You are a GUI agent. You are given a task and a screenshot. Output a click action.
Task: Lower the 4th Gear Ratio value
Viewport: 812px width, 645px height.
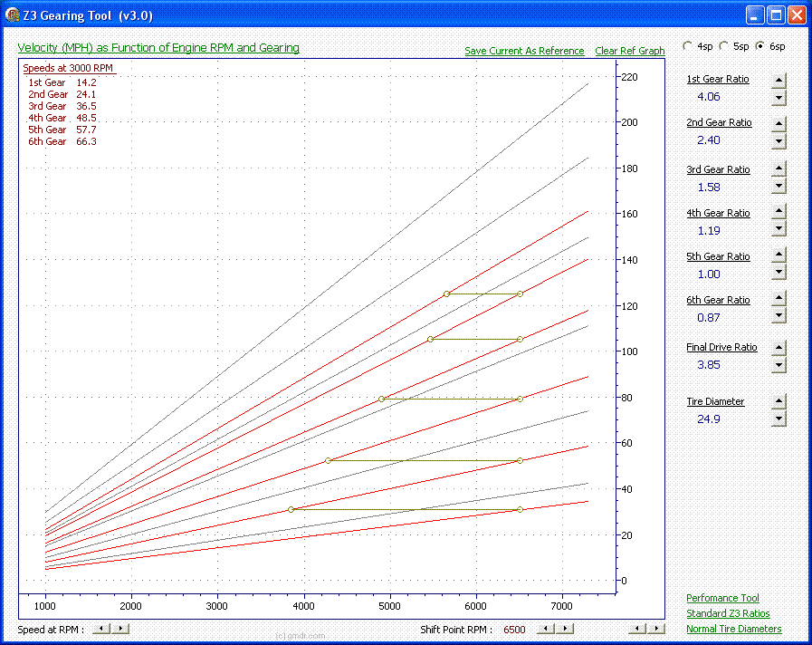[x=779, y=230]
